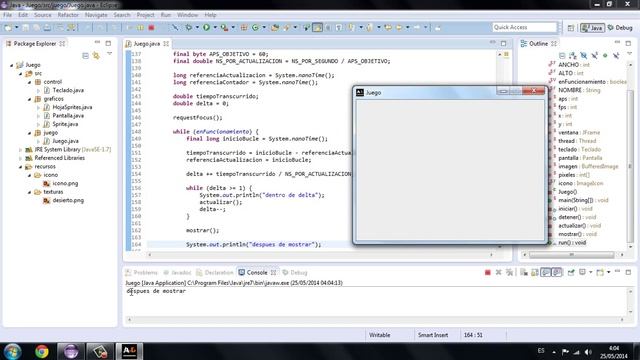The width and height of the screenshot is (640, 360).
Task: Open the Windows Start menu
Action: 12,351
